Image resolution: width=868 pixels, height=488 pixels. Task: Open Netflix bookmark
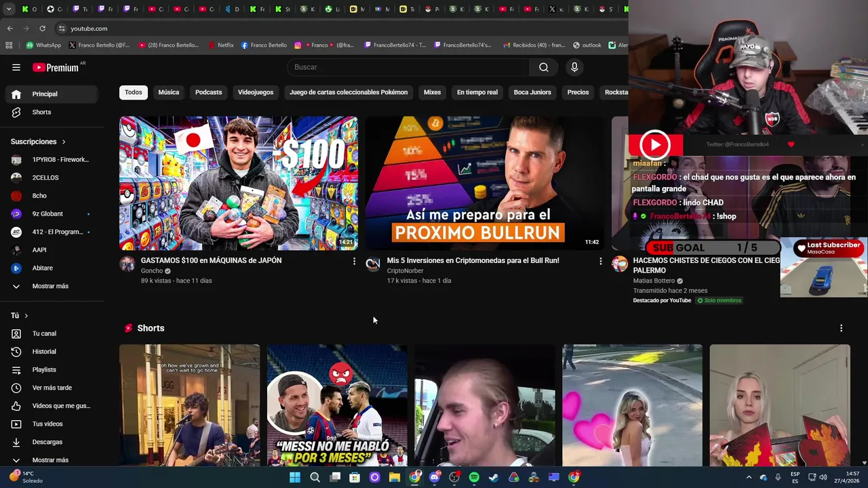tap(220, 45)
